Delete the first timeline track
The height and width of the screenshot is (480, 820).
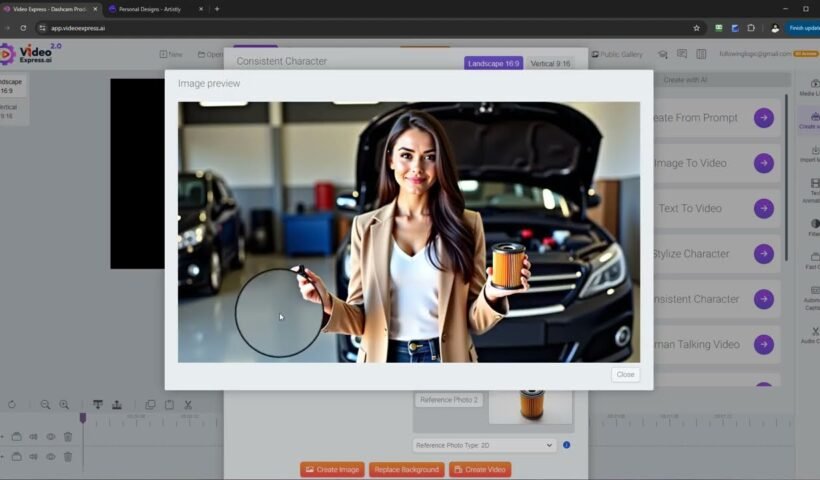tap(68, 437)
